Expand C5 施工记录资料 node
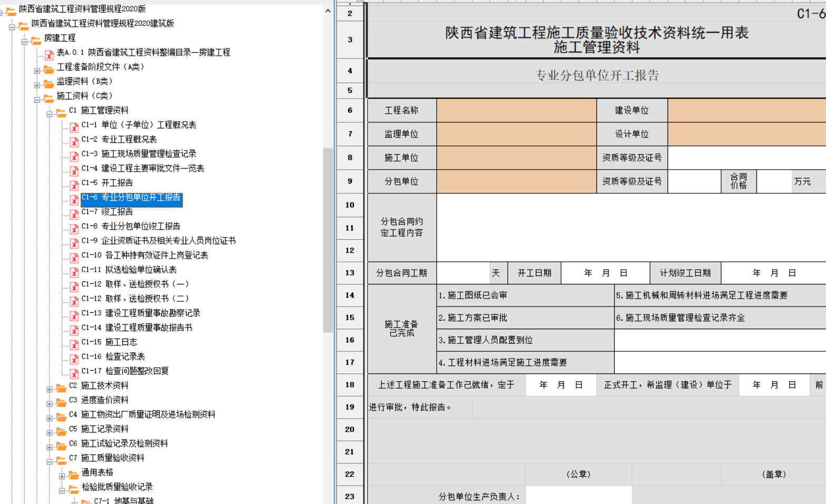Viewport: 826px width, 504px height. (50, 432)
